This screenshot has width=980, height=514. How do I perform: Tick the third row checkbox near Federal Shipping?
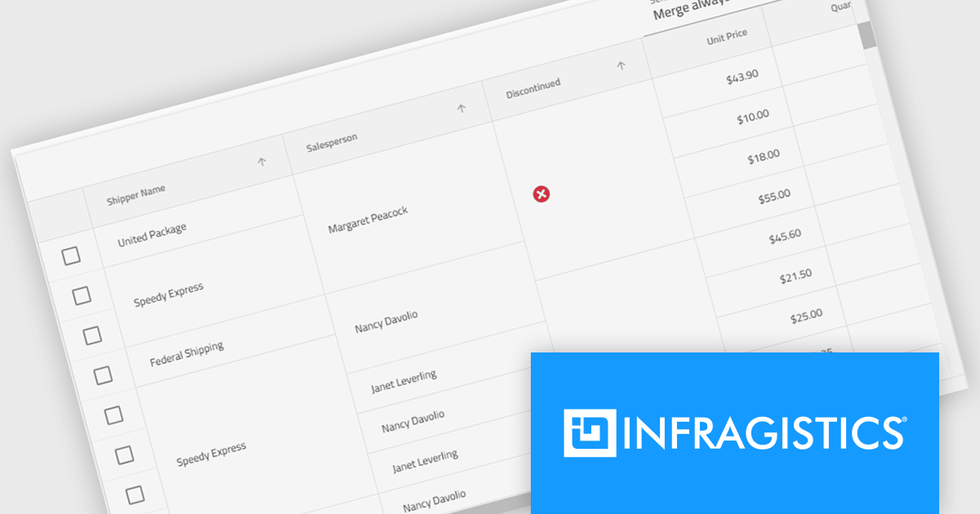coord(92,335)
